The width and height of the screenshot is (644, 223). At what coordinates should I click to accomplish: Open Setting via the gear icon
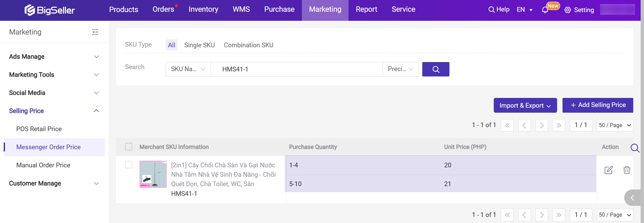click(x=568, y=10)
